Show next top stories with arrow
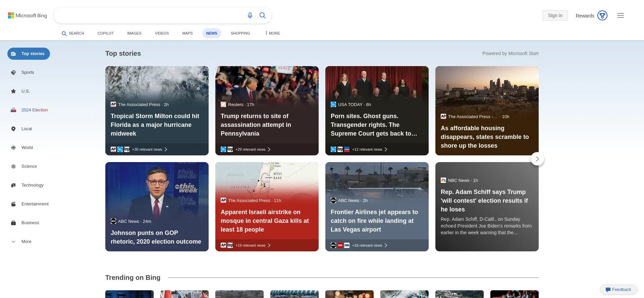Image resolution: width=644 pixels, height=298 pixels. coord(537,159)
